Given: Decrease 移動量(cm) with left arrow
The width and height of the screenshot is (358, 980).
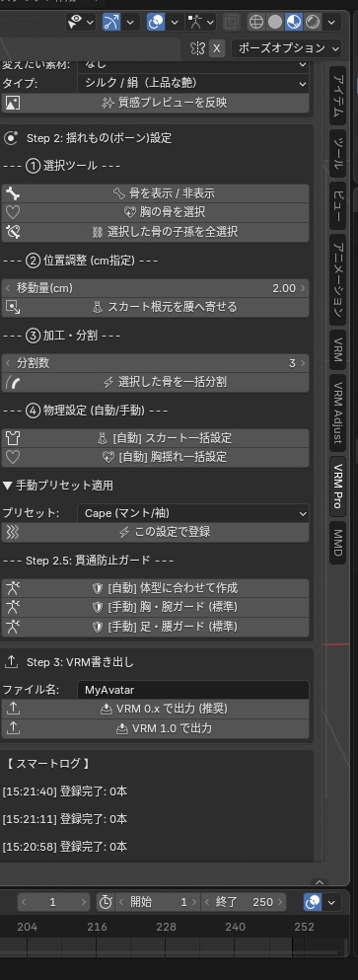Looking at the screenshot, I should click(x=8, y=288).
